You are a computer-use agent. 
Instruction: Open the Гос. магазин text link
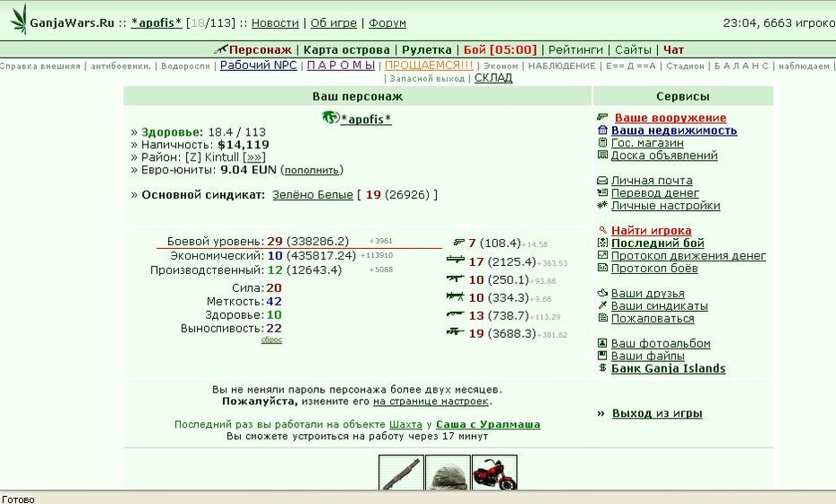click(647, 143)
